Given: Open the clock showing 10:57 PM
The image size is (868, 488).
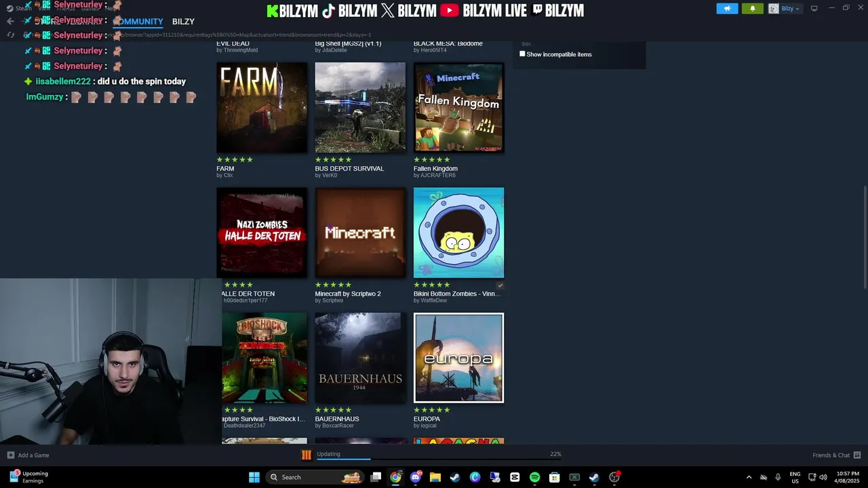Looking at the screenshot, I should tap(848, 477).
